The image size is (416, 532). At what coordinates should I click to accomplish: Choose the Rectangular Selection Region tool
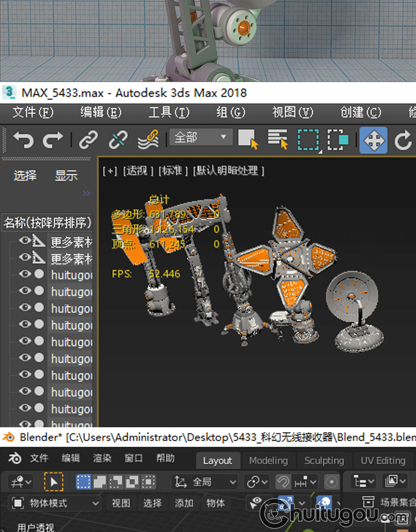[308, 140]
